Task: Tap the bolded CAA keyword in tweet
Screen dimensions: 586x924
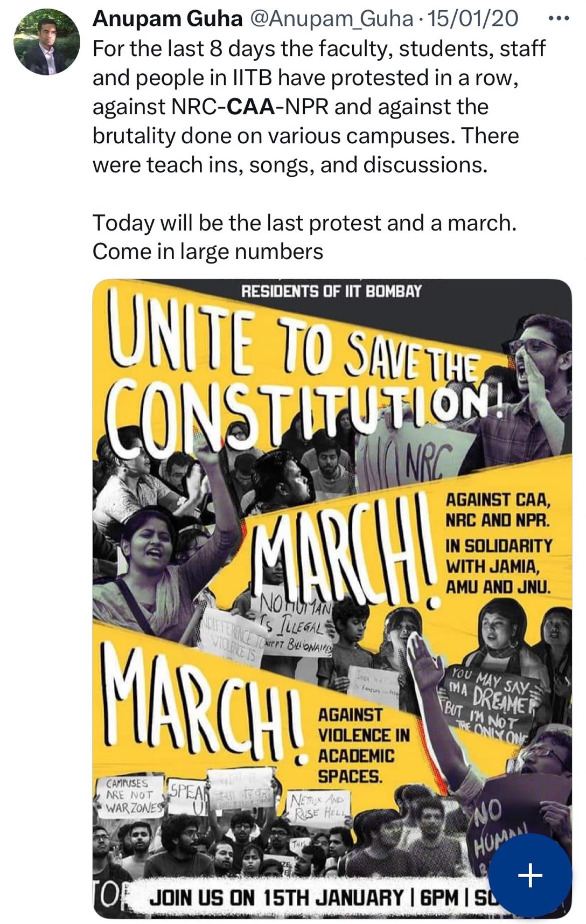Action: tap(252, 106)
